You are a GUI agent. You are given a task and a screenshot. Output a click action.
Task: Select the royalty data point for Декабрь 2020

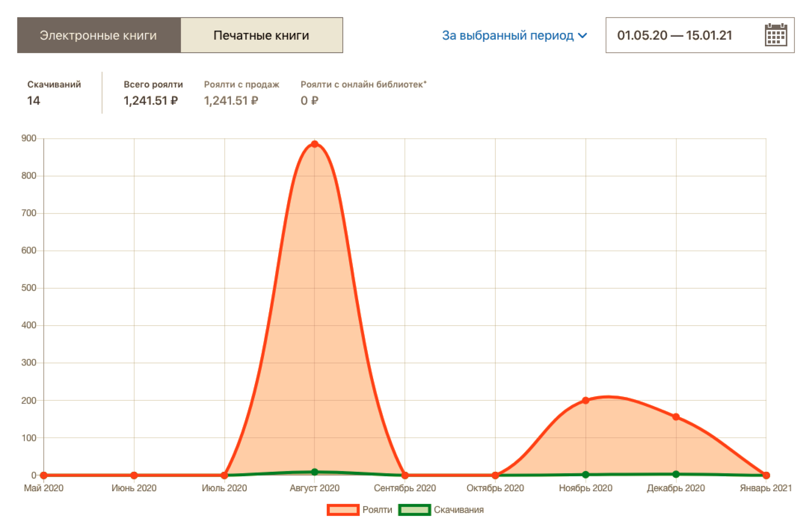tap(676, 417)
